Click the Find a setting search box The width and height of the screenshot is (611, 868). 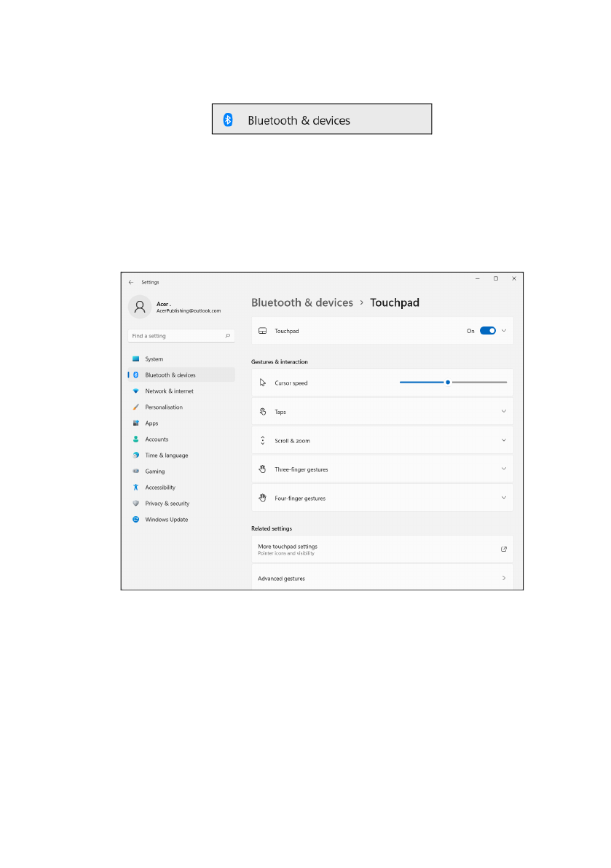click(x=178, y=336)
